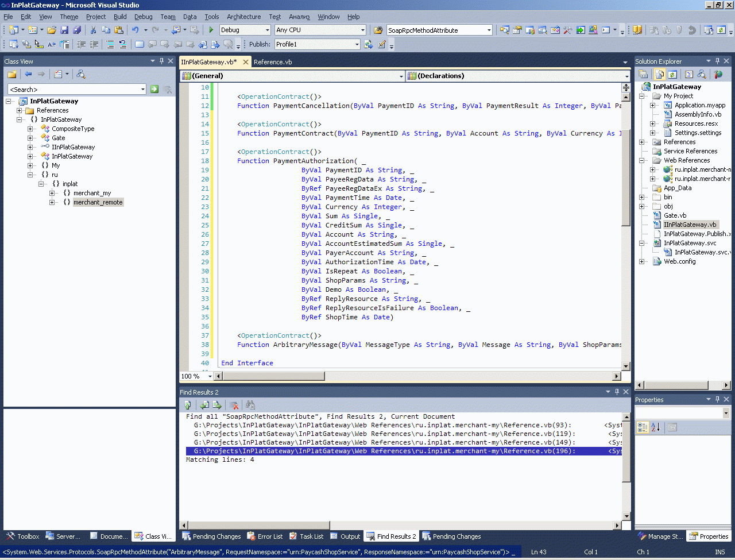Screen dimensions: 735x560
Task: Open the Toolbox tab at bottom left
Action: point(23,536)
